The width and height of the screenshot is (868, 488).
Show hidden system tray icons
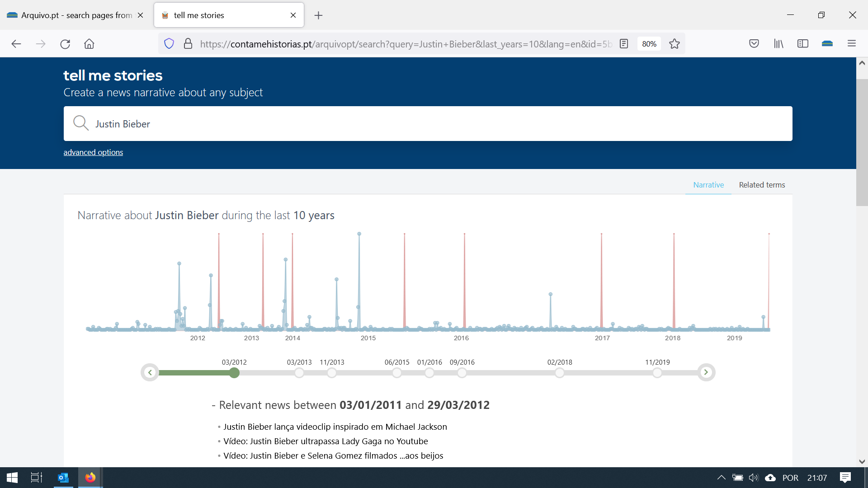tap(722, 478)
